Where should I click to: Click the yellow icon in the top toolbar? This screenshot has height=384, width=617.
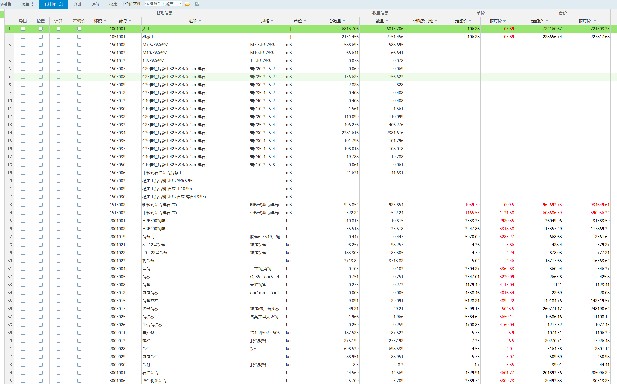[188, 4]
